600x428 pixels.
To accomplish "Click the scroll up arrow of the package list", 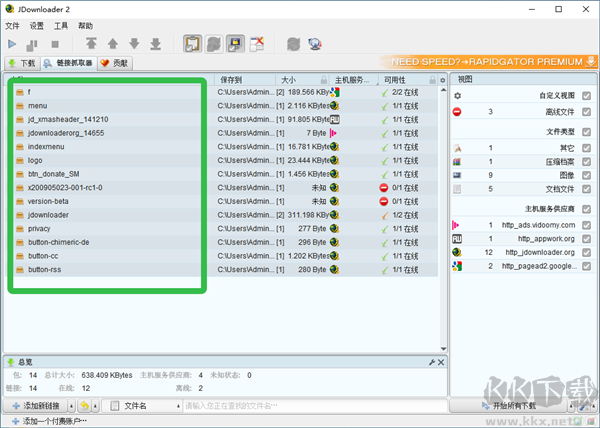I will 443,90.
